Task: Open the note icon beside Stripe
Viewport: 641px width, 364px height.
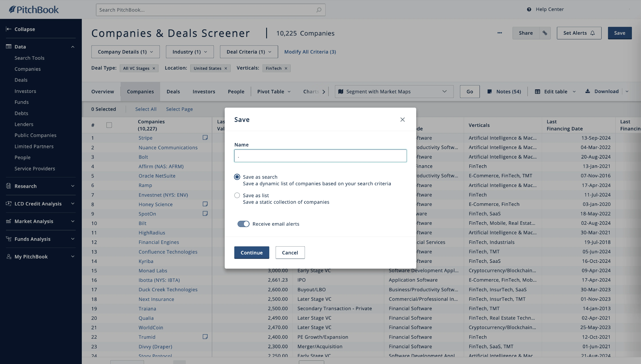Action: [x=205, y=138]
